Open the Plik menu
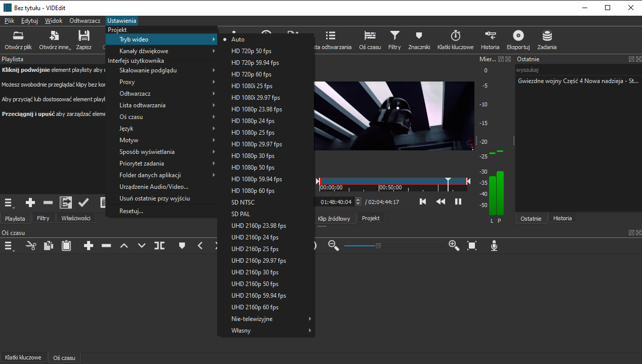The width and height of the screenshot is (642, 364). point(9,21)
